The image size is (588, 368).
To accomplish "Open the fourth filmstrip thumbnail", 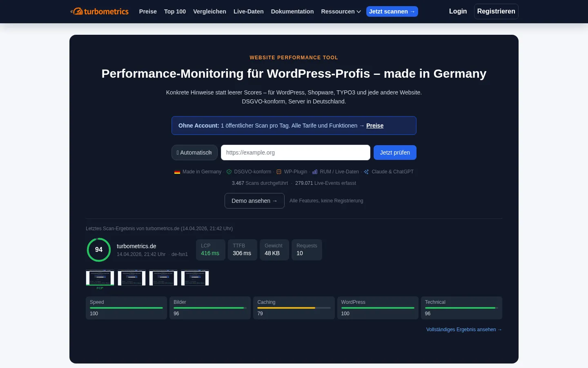I will (195, 278).
